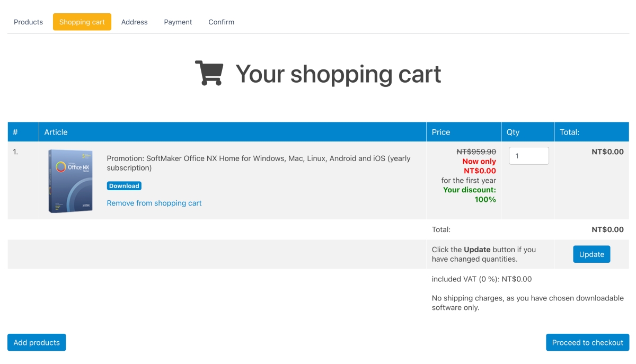Click into the quantity input field
Image resolution: width=636 pixels, height=364 pixels.
click(528, 156)
